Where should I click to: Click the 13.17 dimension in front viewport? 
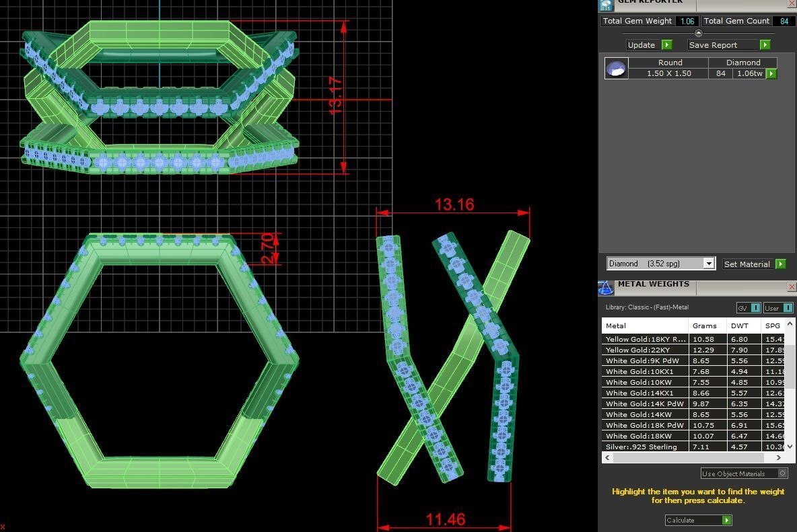coord(335,96)
